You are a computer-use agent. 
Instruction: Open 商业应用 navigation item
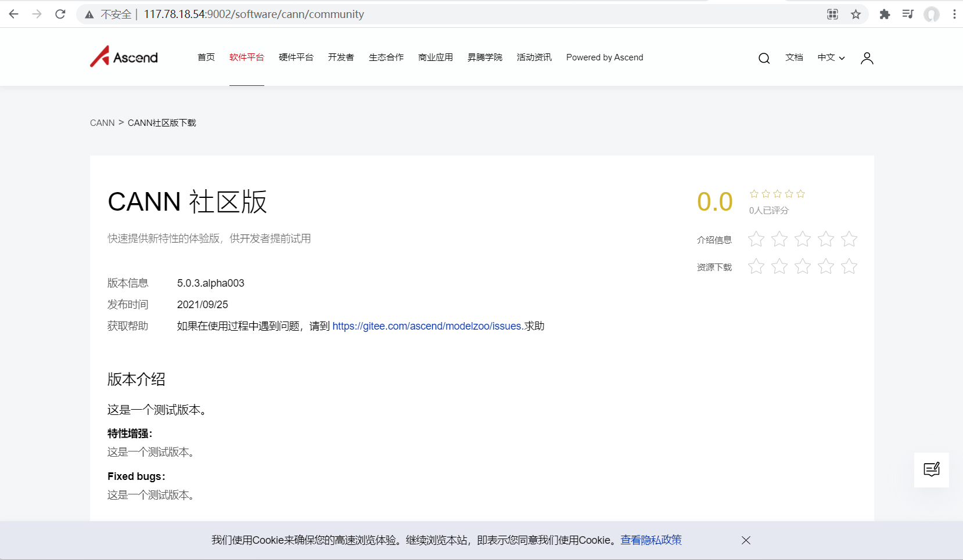click(436, 57)
